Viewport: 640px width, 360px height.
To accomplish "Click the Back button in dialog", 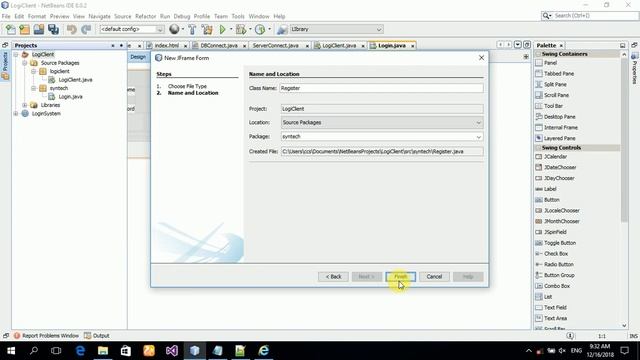I will (x=333, y=277).
